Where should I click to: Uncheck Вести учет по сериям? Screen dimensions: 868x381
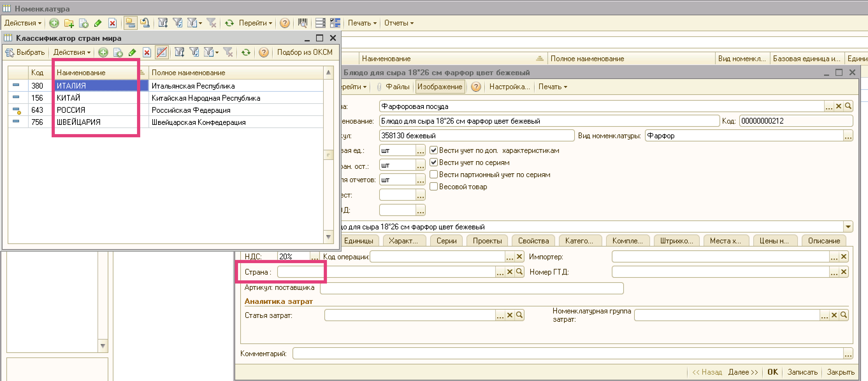click(x=434, y=162)
